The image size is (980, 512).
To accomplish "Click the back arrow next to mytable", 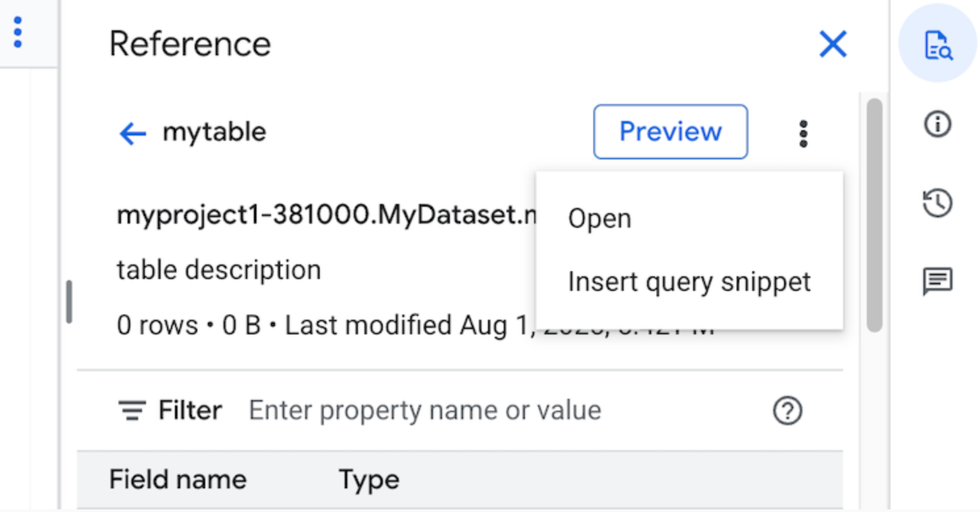I will (132, 133).
